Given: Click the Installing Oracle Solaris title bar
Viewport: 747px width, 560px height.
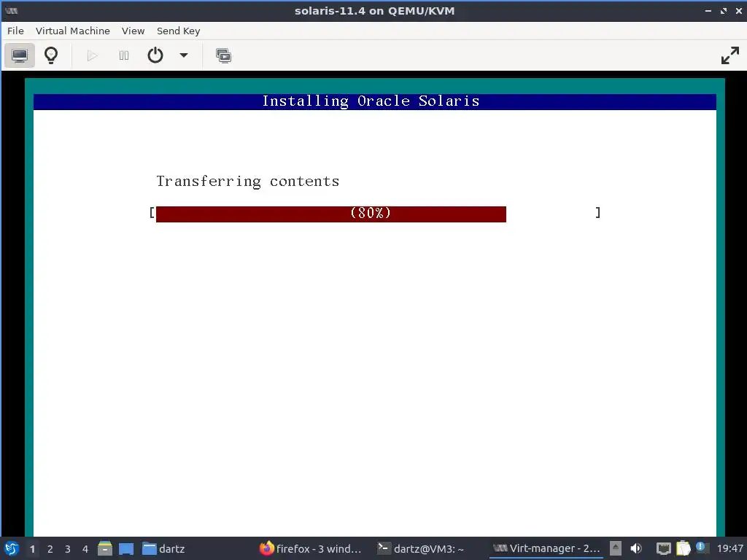Looking at the screenshot, I should point(374,101).
